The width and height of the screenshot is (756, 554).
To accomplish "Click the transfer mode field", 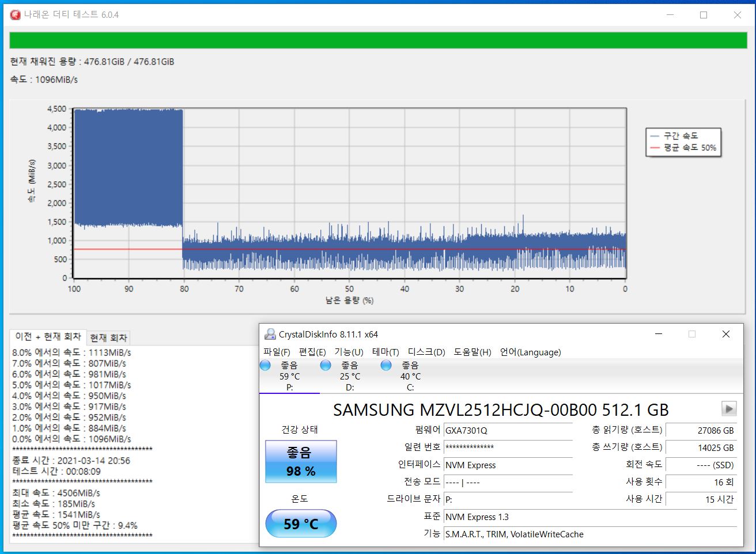I will tap(508, 482).
